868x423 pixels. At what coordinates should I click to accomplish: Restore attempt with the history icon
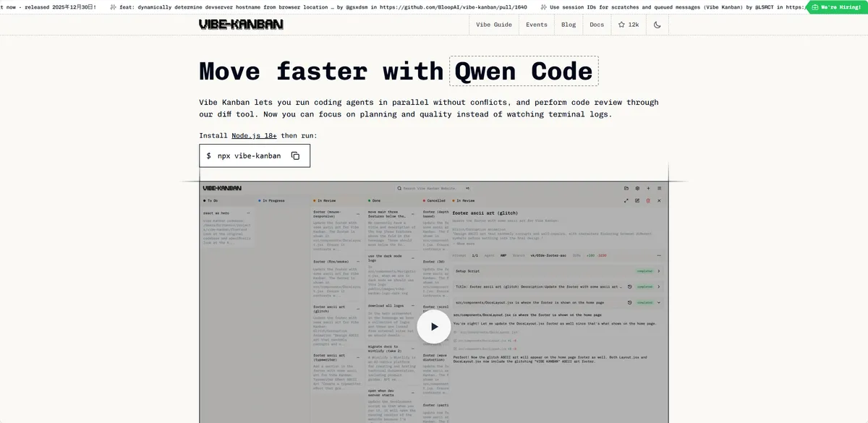[x=629, y=286]
